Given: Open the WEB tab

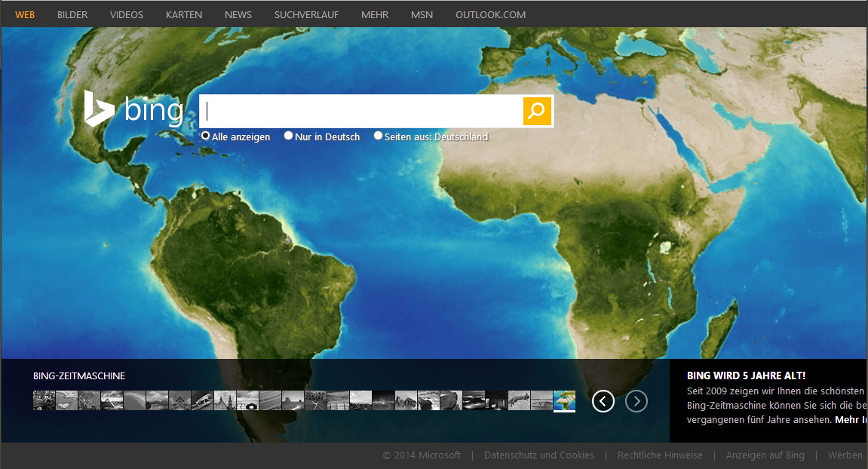Looking at the screenshot, I should [x=25, y=15].
